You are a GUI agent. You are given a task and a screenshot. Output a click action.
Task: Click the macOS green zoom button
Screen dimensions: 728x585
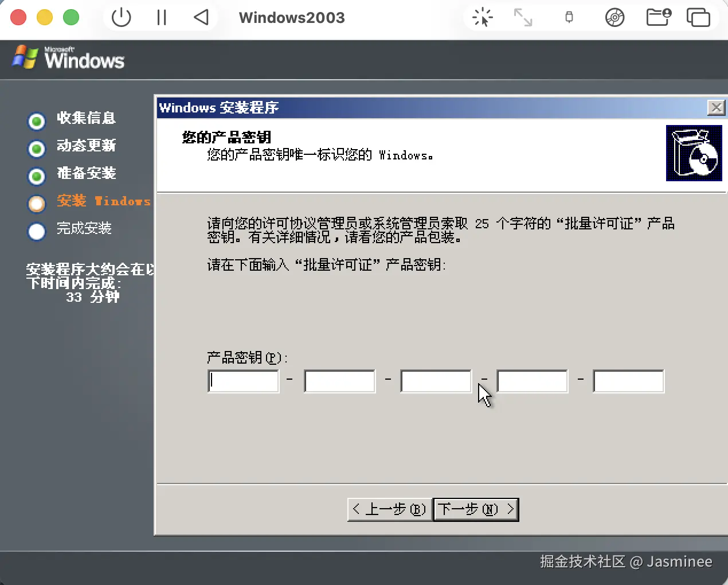(71, 17)
